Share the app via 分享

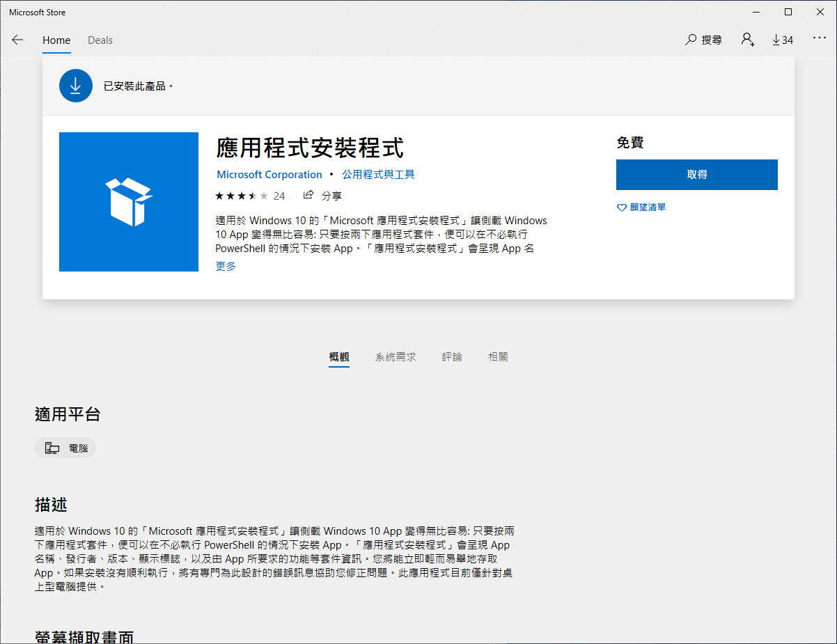[x=322, y=196]
